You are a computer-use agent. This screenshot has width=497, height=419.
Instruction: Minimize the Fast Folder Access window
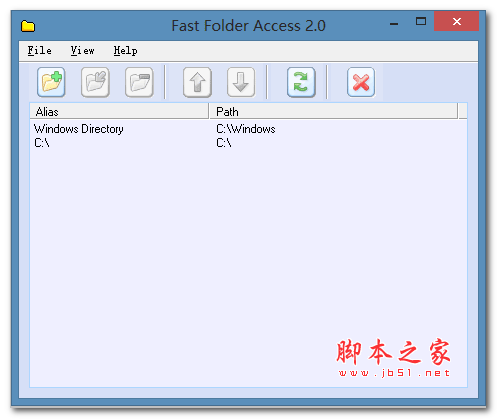point(394,24)
